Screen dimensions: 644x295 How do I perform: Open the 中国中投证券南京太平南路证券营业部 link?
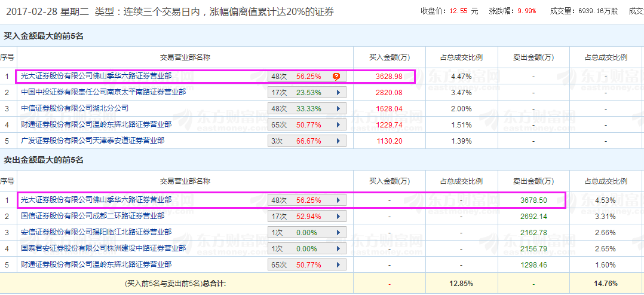103,92
